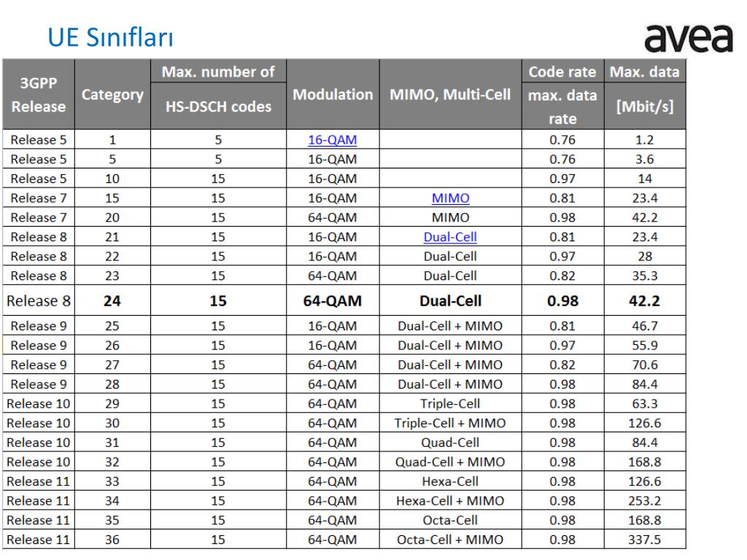The image size is (747, 560).
Task: Click the 'MIMO, Multi-Cell' column header
Action: click(450, 94)
